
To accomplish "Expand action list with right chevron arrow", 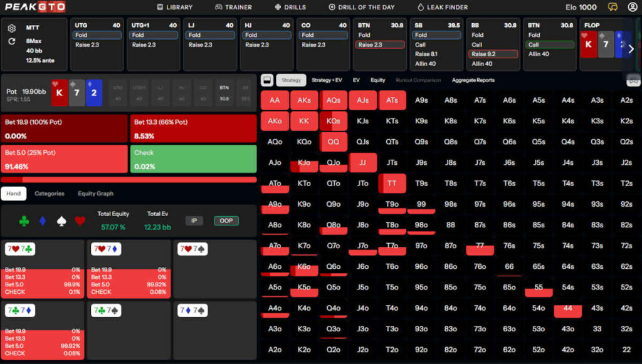I will coord(631,49).
